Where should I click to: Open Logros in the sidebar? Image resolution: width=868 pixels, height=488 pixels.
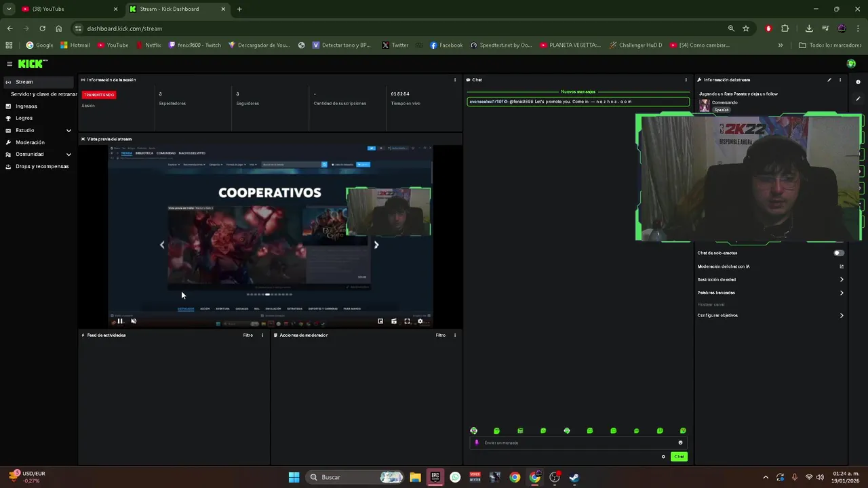pos(24,118)
